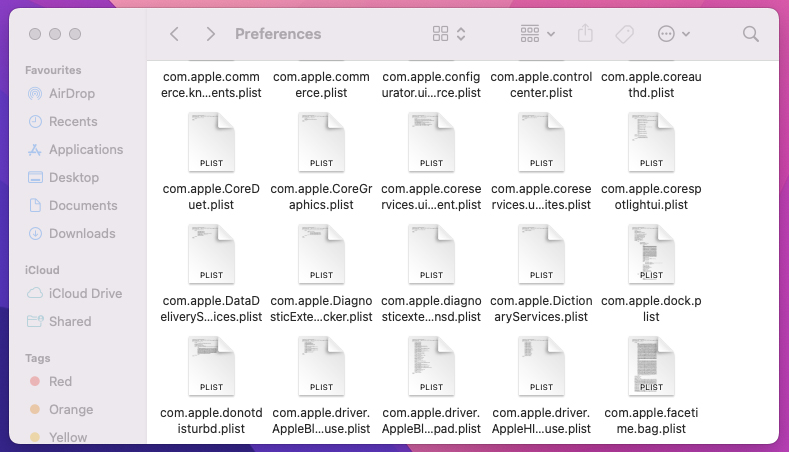
Task: Select the Yellow tag
Action: coord(58,437)
